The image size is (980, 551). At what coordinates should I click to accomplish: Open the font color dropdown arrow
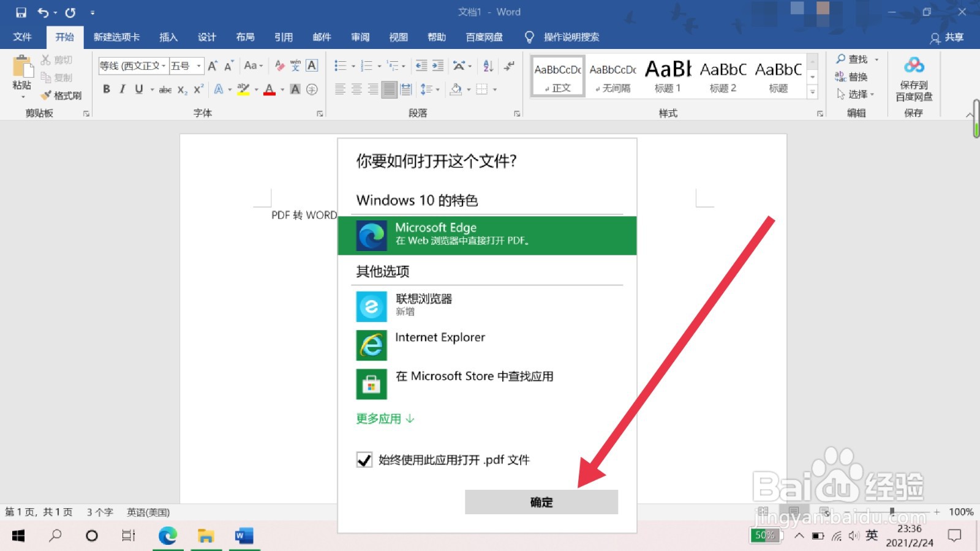(282, 89)
